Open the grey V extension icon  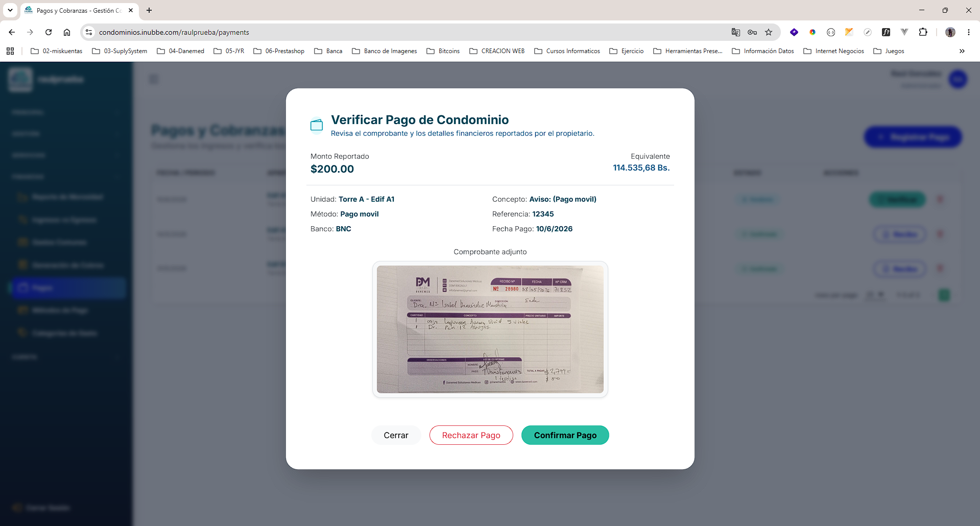(x=904, y=32)
